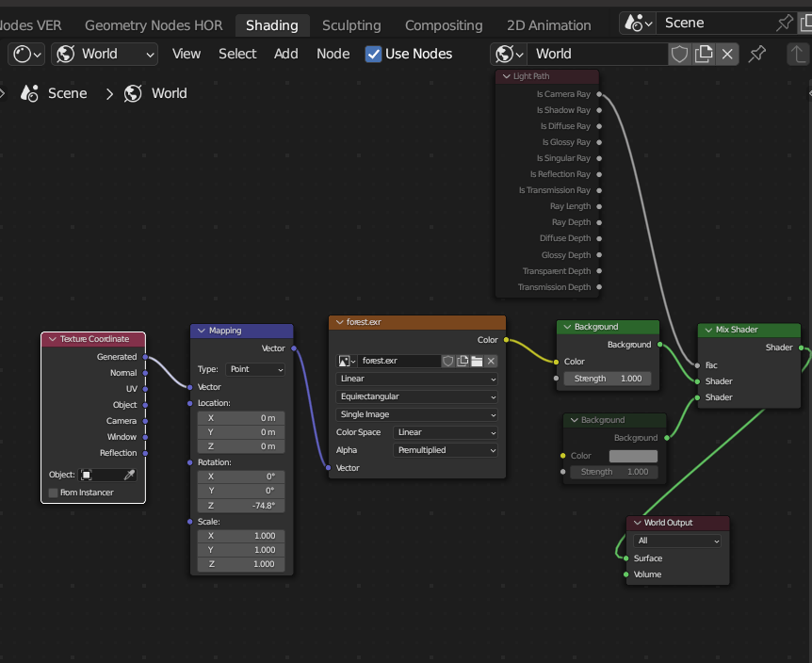Collapse the Light Path node
Image resolution: width=812 pixels, height=663 pixels.
507,76
